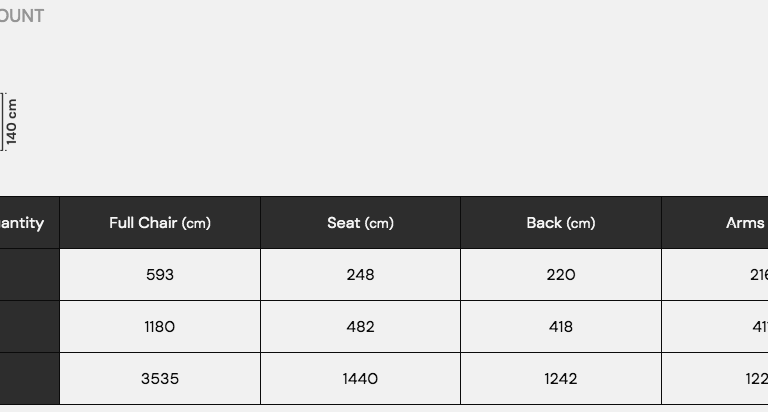768x412 pixels.
Task: Click the Full Chair (cm) column header
Action: [160, 223]
